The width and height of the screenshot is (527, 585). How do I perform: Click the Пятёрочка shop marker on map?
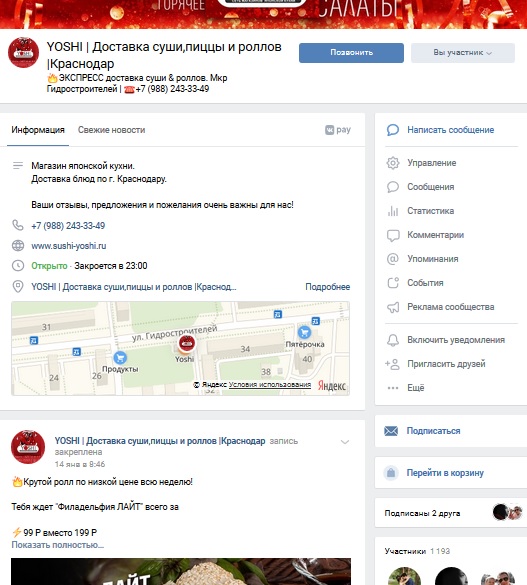[304, 332]
